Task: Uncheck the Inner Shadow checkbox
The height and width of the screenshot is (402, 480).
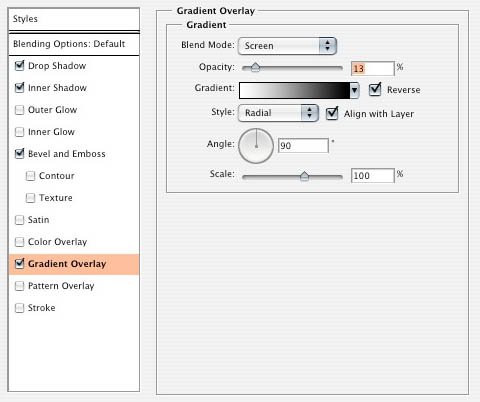Action: coord(20,88)
